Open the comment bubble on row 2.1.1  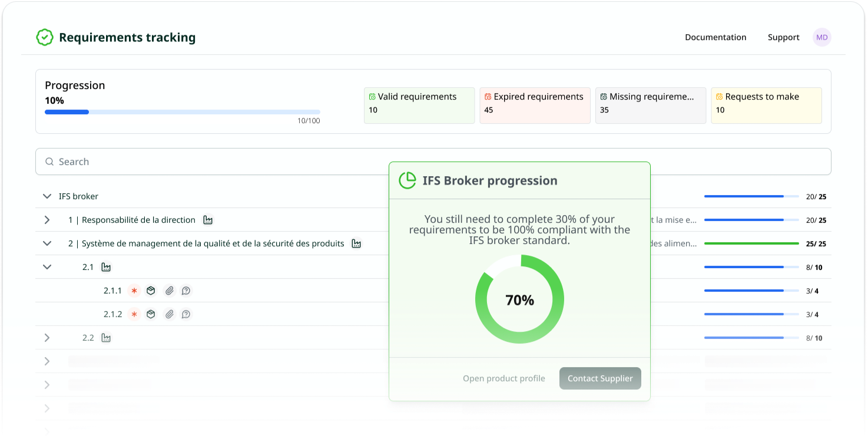tap(186, 291)
